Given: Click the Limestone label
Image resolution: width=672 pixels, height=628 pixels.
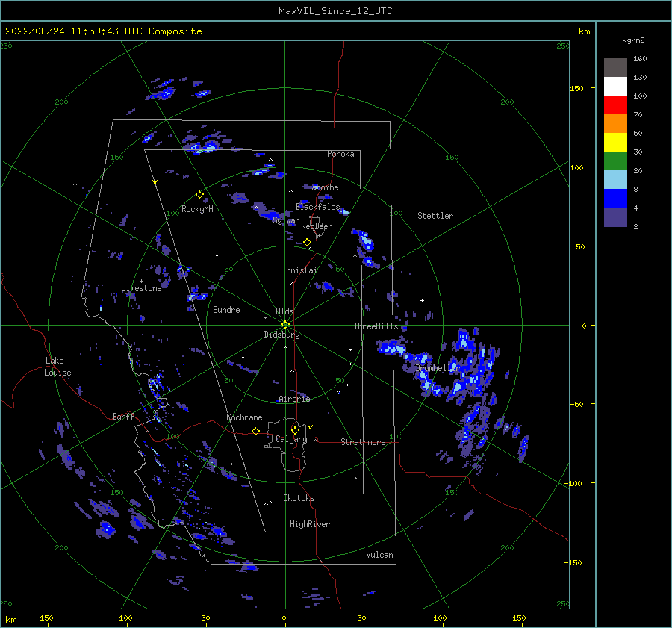Looking at the screenshot, I should (141, 288).
